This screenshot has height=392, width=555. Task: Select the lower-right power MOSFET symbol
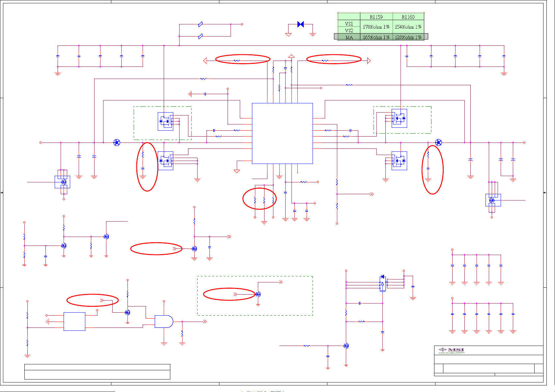pos(399,161)
